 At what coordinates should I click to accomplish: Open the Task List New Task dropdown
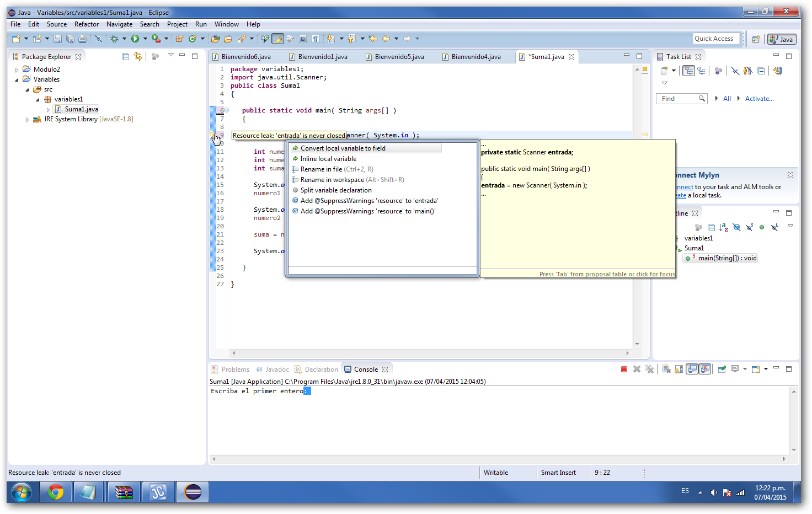click(x=674, y=71)
